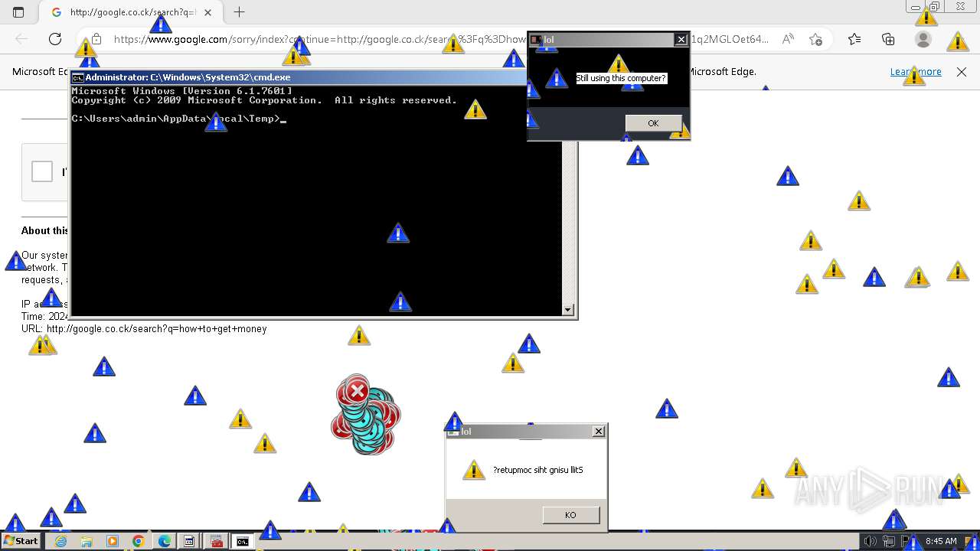Follow the Learn more link
Viewport: 980px width, 551px height.
pos(916,71)
